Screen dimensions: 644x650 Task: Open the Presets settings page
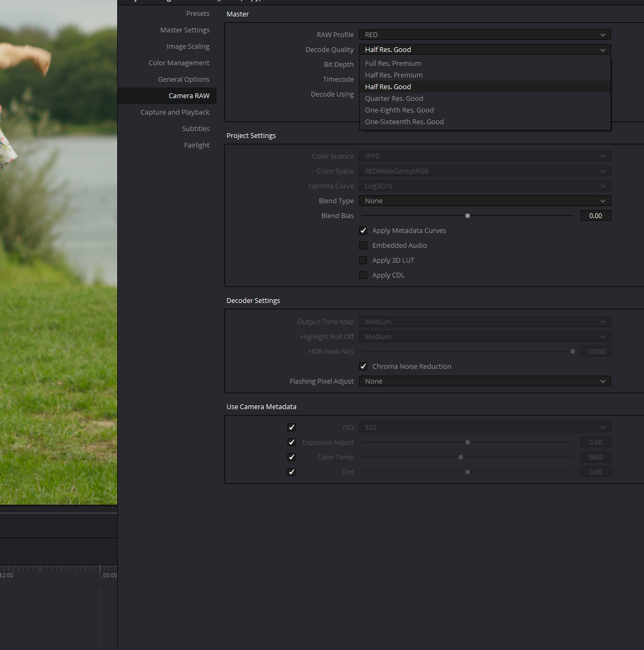(197, 13)
